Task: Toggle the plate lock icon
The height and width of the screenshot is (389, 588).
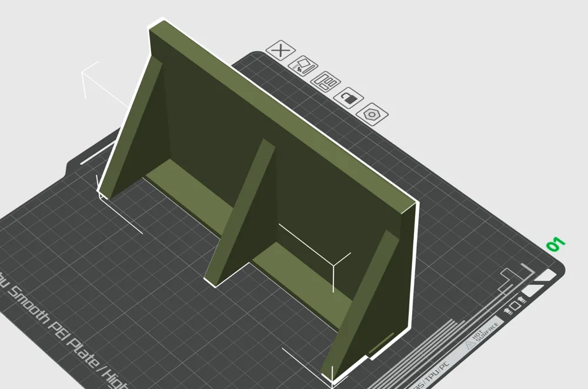Action: (x=348, y=98)
